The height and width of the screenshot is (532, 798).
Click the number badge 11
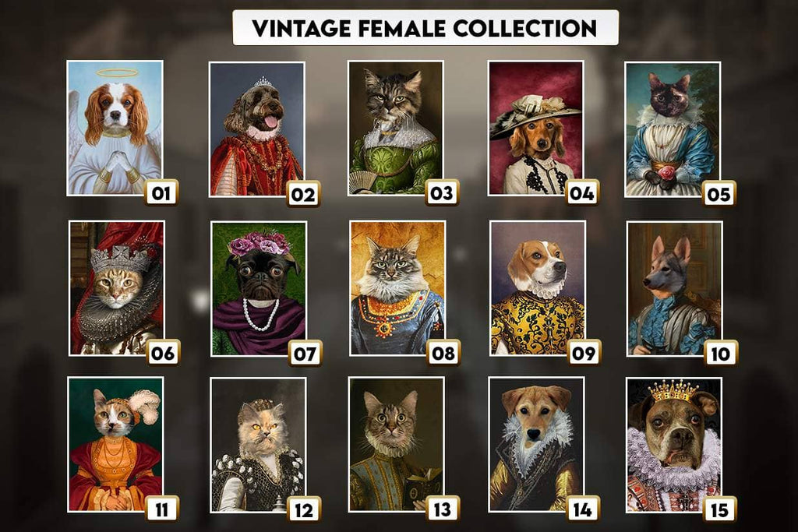pos(162,509)
